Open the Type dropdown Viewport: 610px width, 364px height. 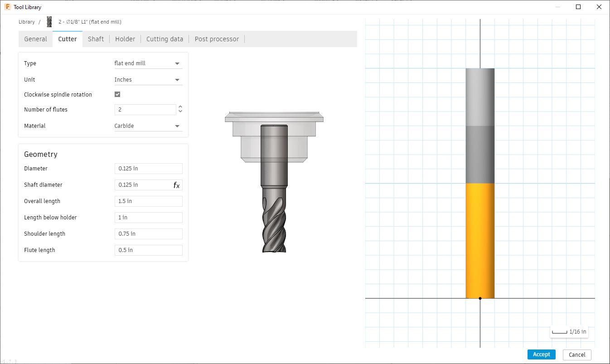click(148, 63)
